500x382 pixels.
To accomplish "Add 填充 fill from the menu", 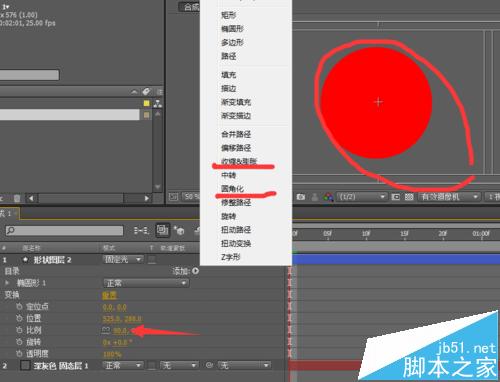I will (x=229, y=75).
